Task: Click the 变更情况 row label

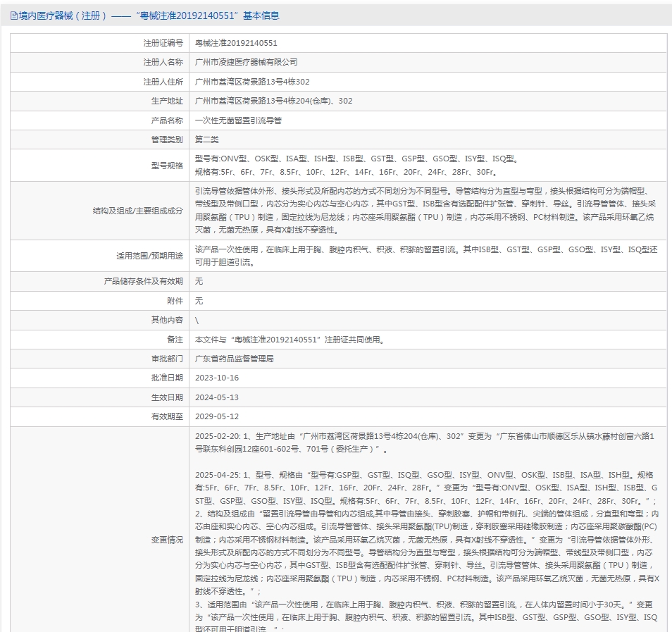Action: click(167, 540)
